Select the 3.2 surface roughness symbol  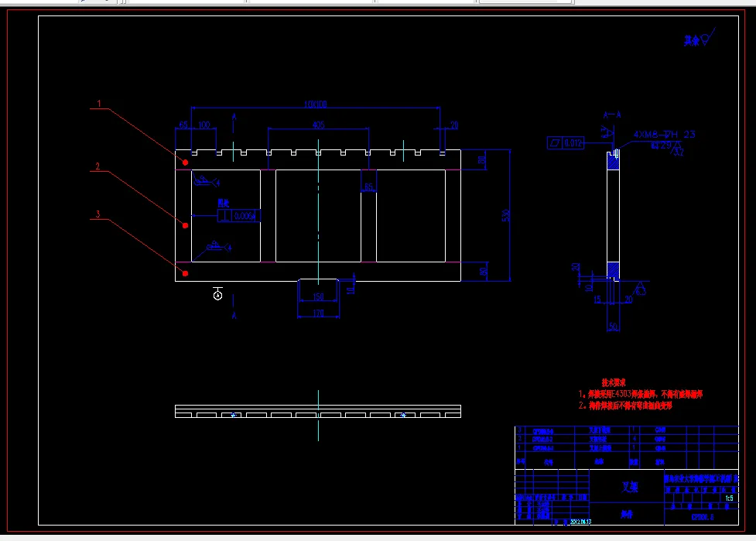pos(677,149)
